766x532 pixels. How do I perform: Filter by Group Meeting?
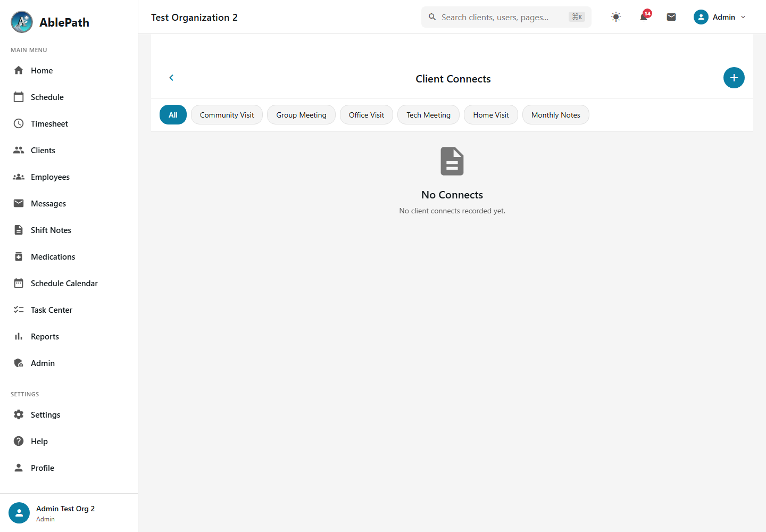click(x=301, y=115)
